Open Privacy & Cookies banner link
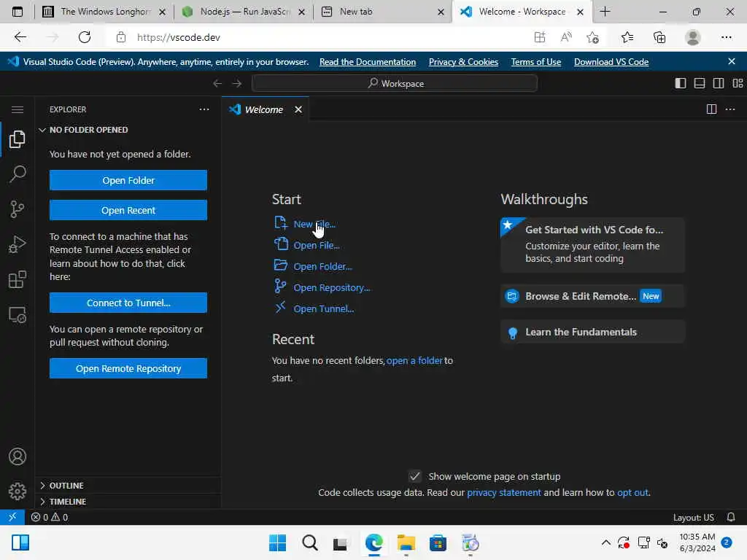The image size is (747, 560). click(463, 62)
